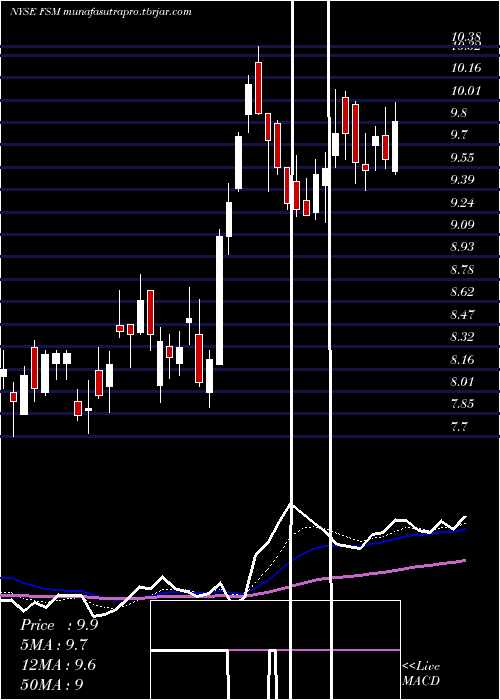Click the 8.47 price axis label
The height and width of the screenshot is (700, 500).
coord(464,315)
